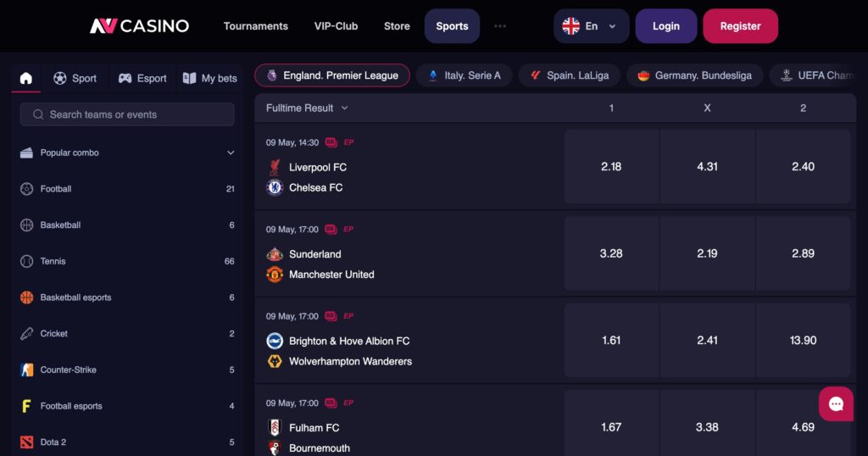Click the three-dot more menu in header
Screen dimensions: 868x456
point(500,26)
